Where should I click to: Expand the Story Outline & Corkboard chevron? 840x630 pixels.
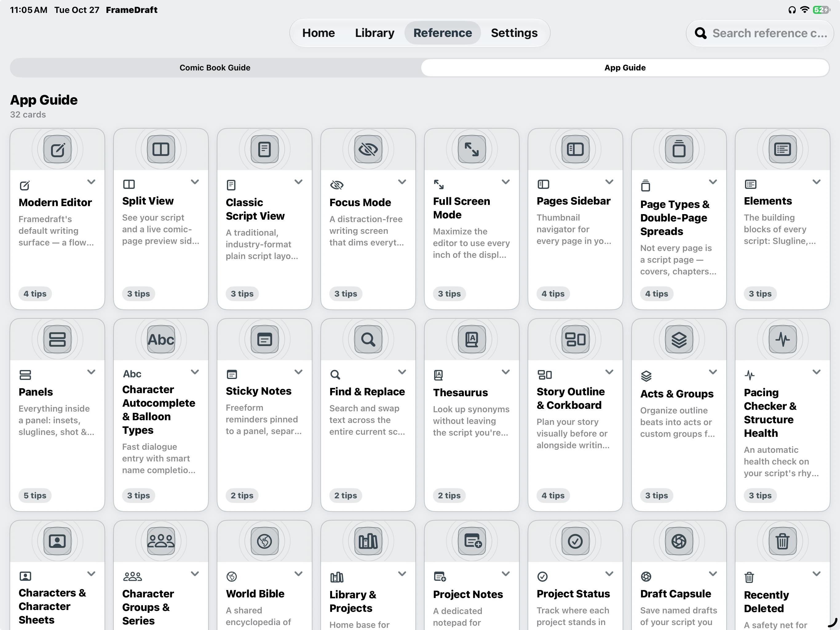609,372
